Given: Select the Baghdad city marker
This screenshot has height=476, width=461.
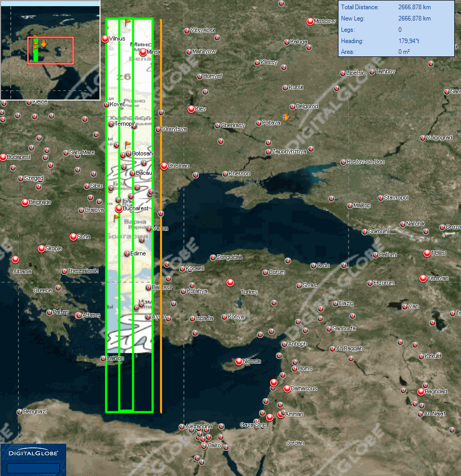Looking at the screenshot, I should pyautogui.click(x=421, y=392).
